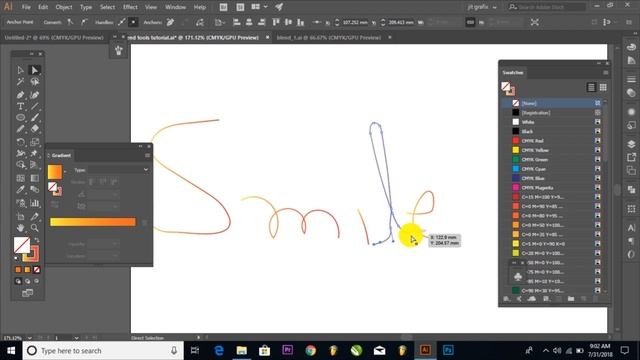Select the Scale tool
Image resolution: width=640 pixels, height=360 pixels.
coord(35,142)
